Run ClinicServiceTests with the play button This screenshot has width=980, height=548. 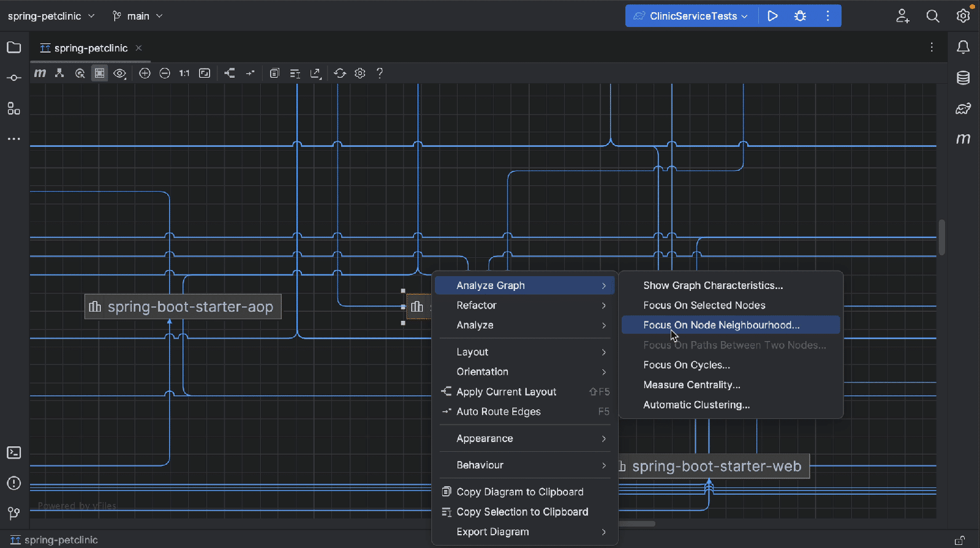pyautogui.click(x=773, y=16)
